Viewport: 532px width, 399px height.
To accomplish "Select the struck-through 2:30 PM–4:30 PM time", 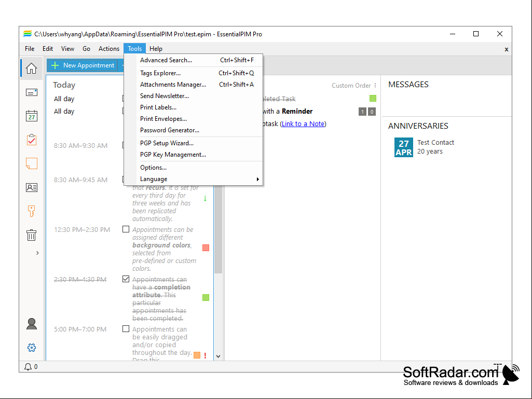I will click(x=80, y=279).
